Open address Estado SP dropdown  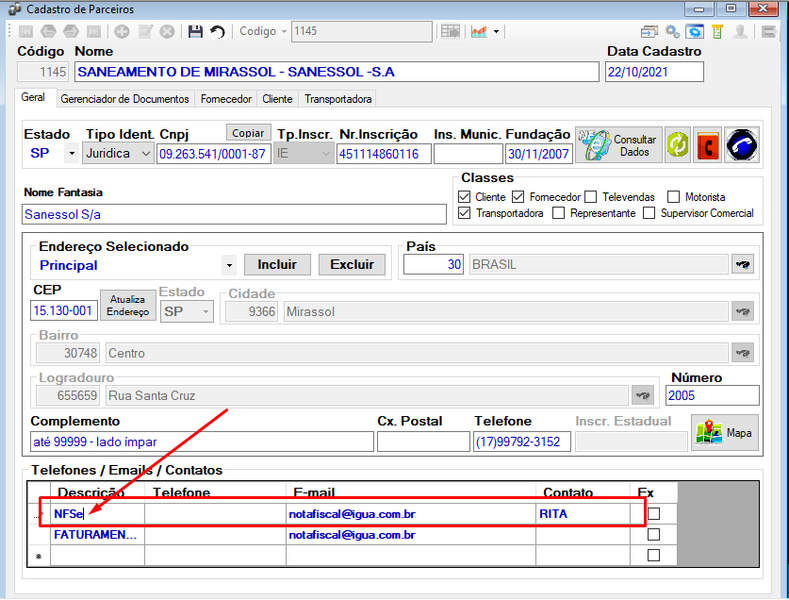click(206, 312)
